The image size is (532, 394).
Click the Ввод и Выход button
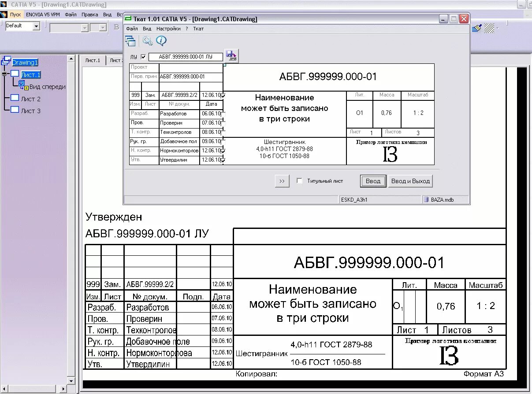[410, 181]
